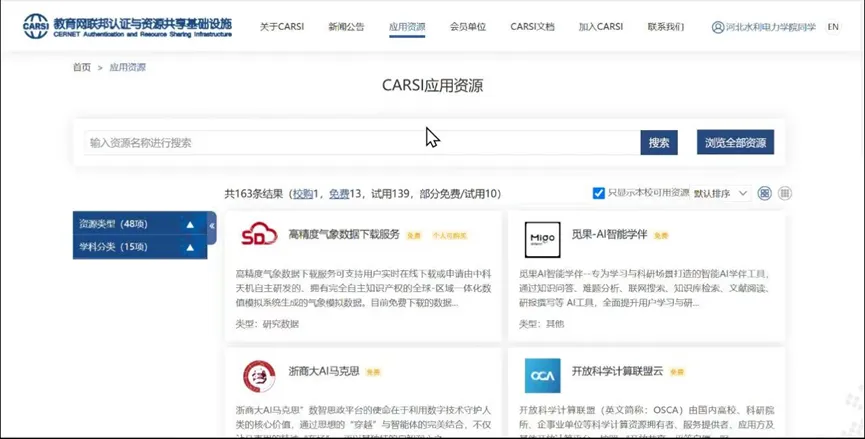Open the 默认排序 sort dropdown
Screen dimensions: 865x439
click(x=720, y=194)
